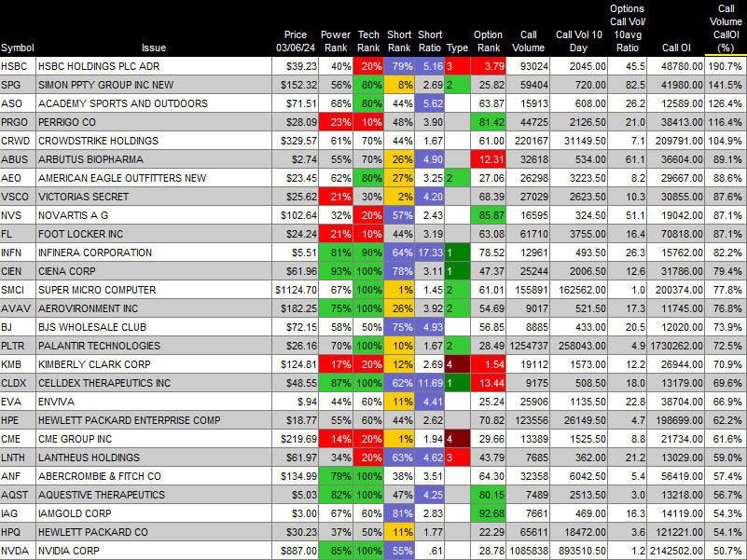Click the Symbol column header

(x=18, y=48)
